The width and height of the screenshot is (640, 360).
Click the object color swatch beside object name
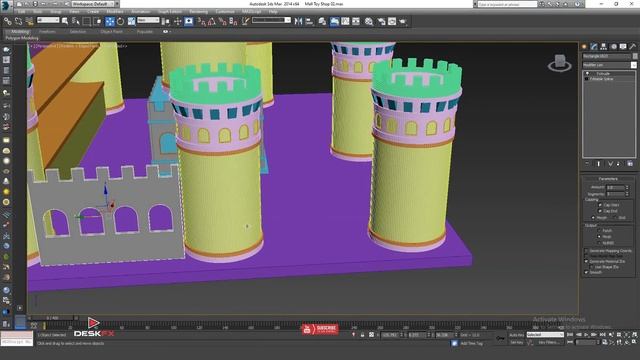(635, 56)
